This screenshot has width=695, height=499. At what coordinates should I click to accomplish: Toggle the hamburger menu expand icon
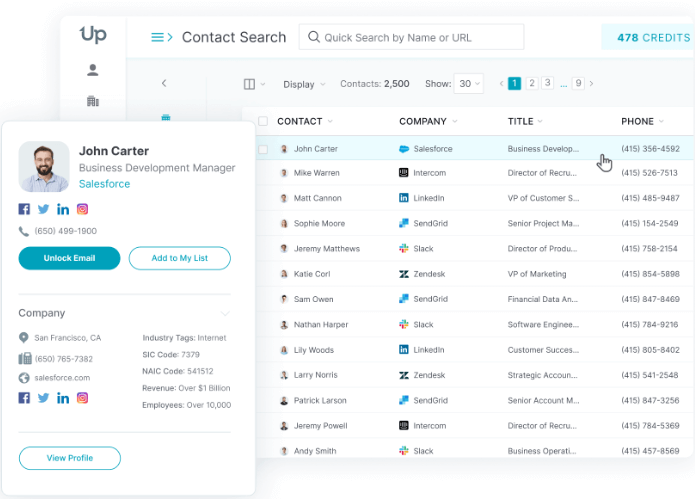tap(162, 37)
